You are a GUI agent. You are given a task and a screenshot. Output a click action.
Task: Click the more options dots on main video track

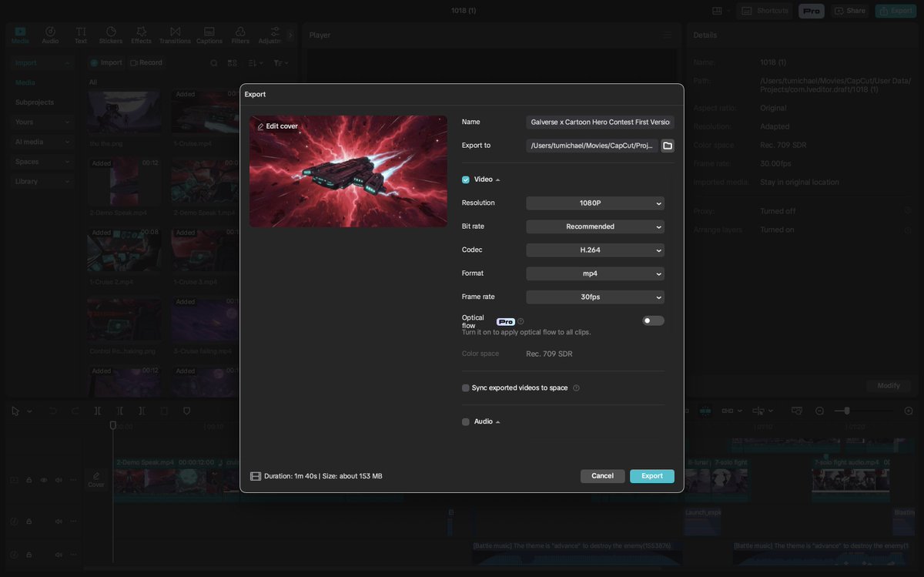73,480
